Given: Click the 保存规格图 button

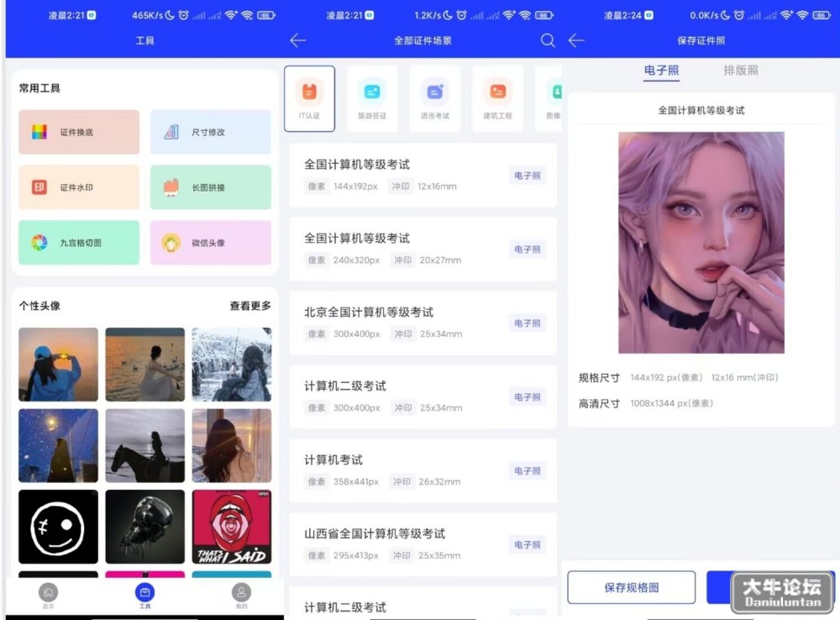Looking at the screenshot, I should (632, 587).
